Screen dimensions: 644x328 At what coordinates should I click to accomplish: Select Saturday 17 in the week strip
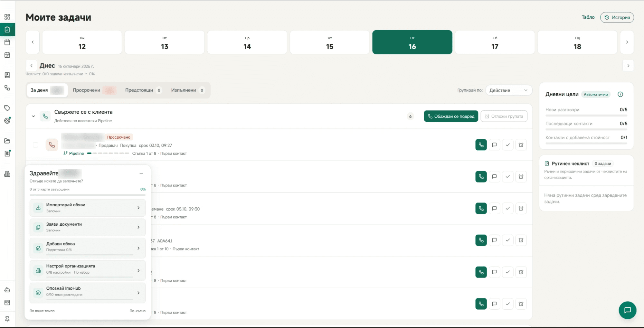(x=495, y=42)
